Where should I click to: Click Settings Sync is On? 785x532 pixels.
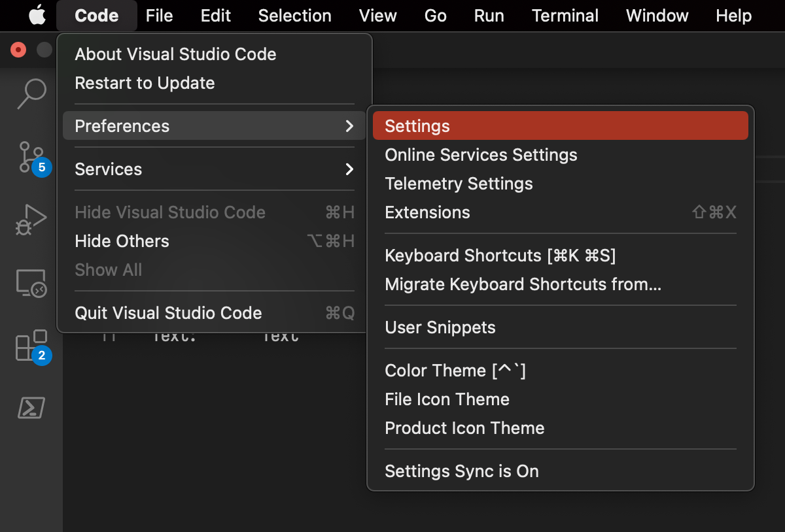pyautogui.click(x=561, y=471)
